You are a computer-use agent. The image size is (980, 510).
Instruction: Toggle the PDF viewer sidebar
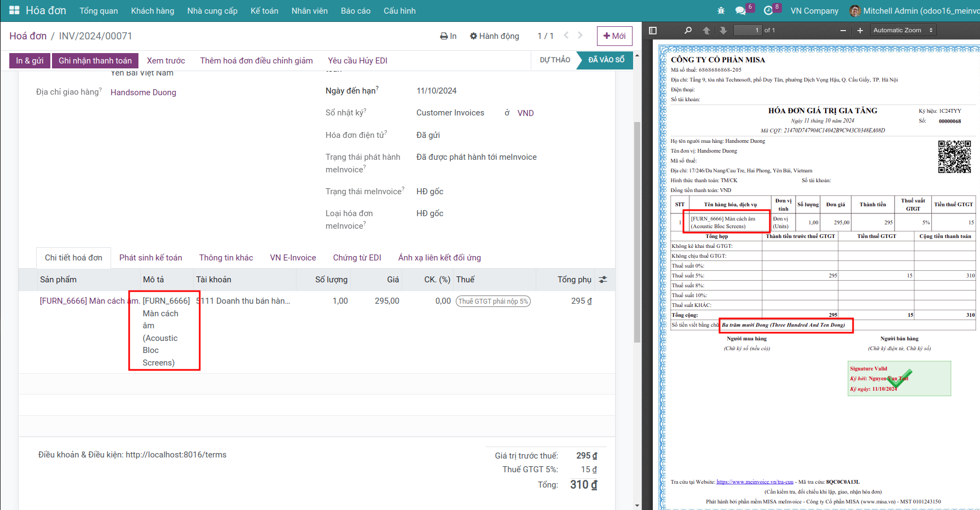click(x=653, y=31)
